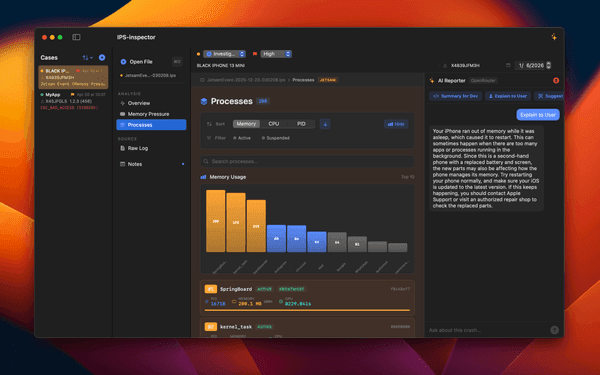Sort processes by CPU
This screenshot has width=600, height=375.
click(274, 124)
